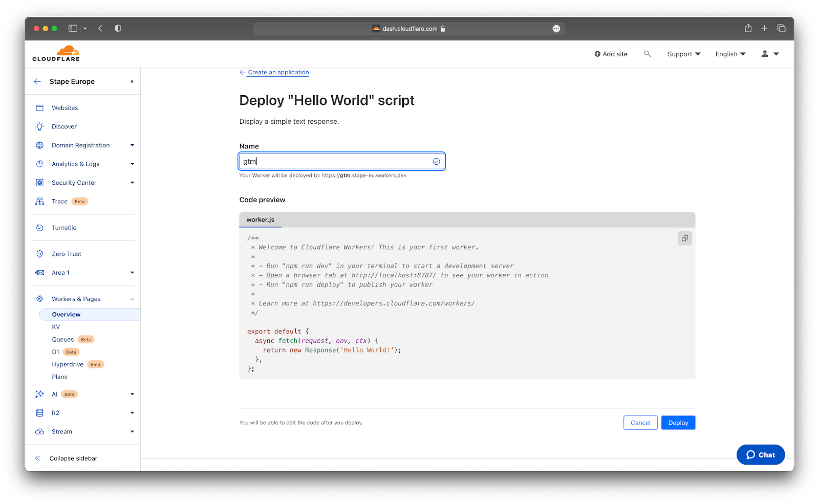Click the search magnifier icon
The image size is (819, 504).
coord(647,54)
